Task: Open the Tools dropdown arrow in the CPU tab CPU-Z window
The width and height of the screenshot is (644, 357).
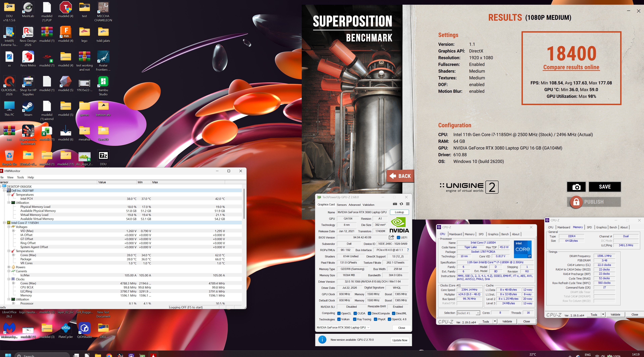Action: [x=495, y=321]
